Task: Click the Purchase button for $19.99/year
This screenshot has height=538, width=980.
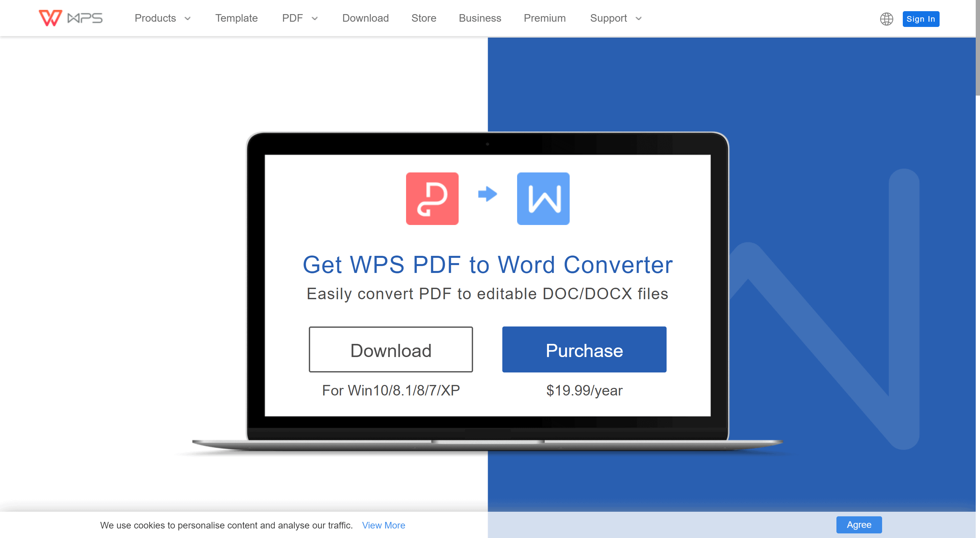Action: tap(584, 349)
